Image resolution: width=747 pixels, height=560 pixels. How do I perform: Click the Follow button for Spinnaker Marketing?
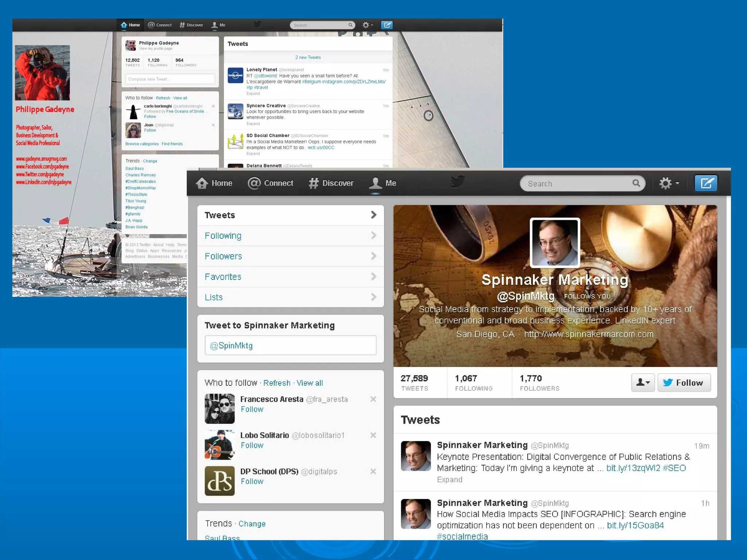tap(684, 382)
